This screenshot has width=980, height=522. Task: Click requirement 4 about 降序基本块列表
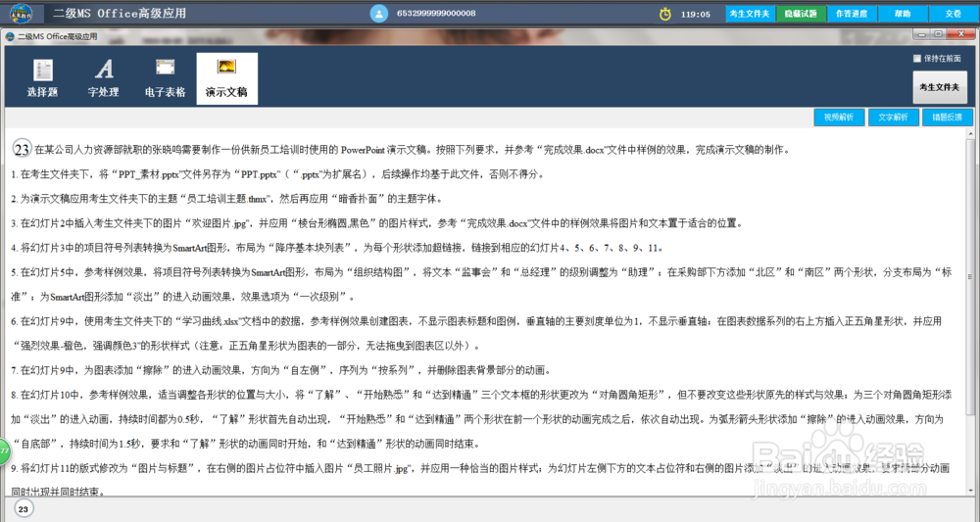(337, 248)
